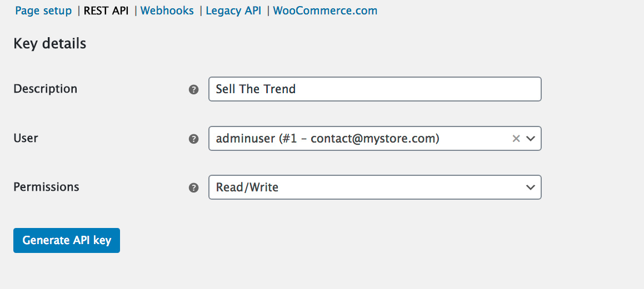Click the 'Sell The Trend' text
Image resolution: width=644 pixels, height=289 pixels.
(x=256, y=89)
